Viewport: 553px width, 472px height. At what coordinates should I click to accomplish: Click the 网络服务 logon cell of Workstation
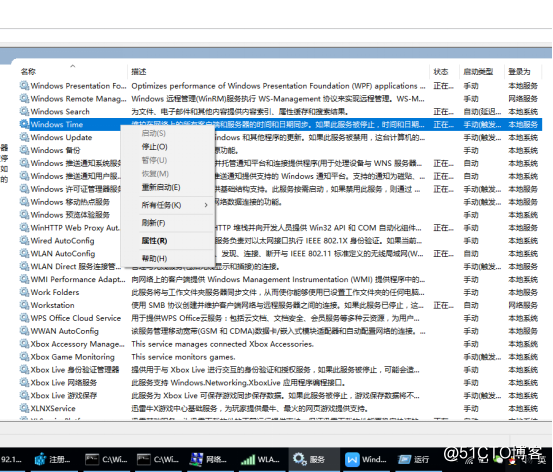(523, 305)
